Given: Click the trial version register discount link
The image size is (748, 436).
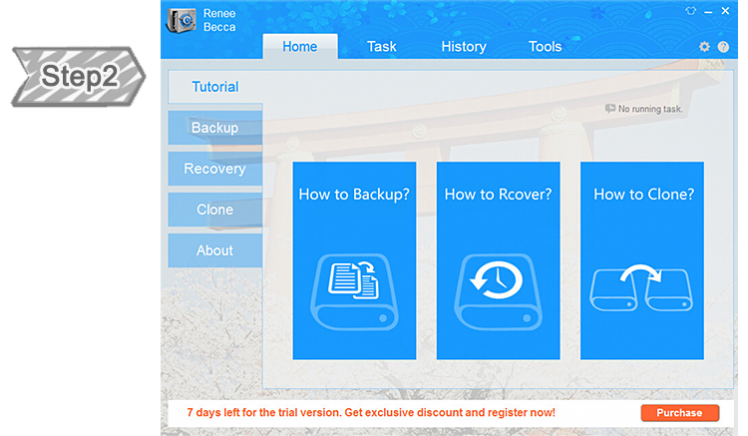Looking at the screenshot, I should (x=371, y=412).
